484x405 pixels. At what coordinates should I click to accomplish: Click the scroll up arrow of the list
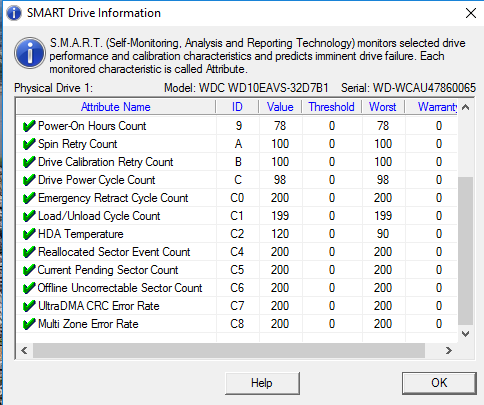[x=466, y=107]
